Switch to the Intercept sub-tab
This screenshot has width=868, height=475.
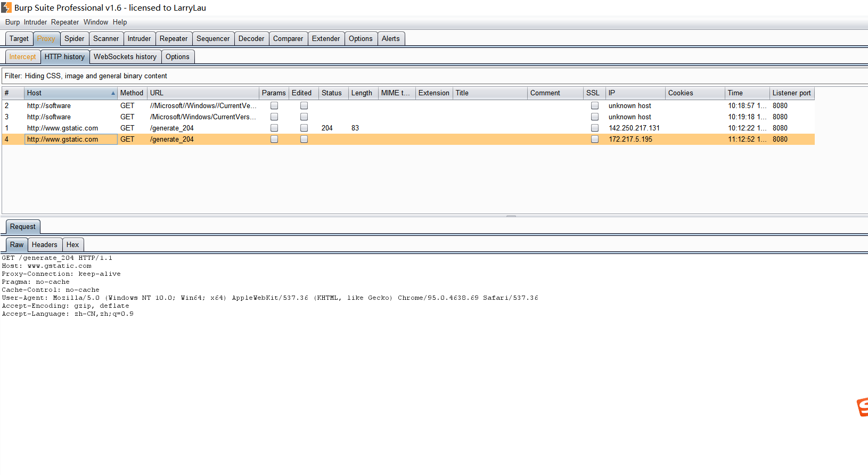tap(23, 56)
